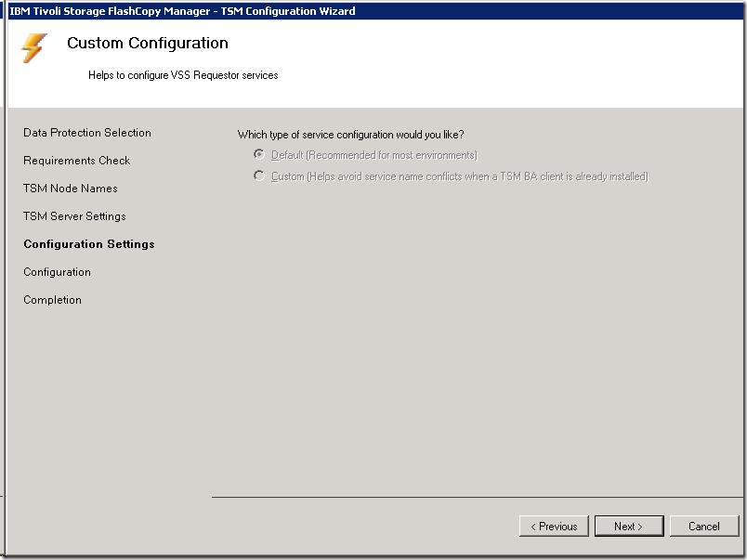The image size is (747, 560).
Task: Open the Data Protection Selection step
Action: [87, 133]
